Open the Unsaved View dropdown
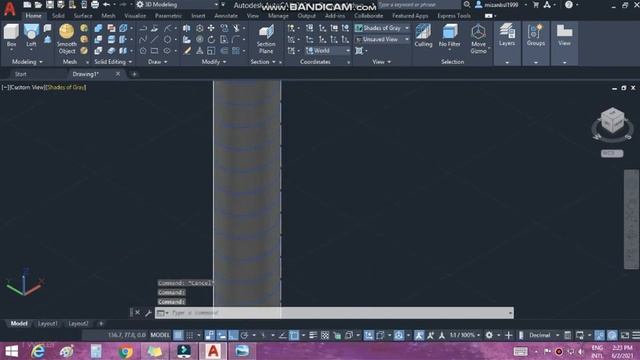640x360 pixels. click(x=382, y=39)
